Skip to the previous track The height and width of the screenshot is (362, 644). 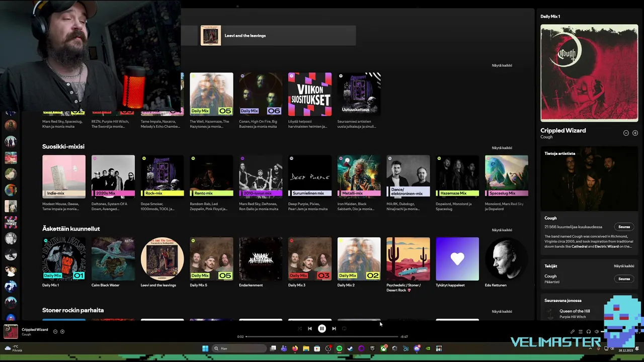pos(310,329)
